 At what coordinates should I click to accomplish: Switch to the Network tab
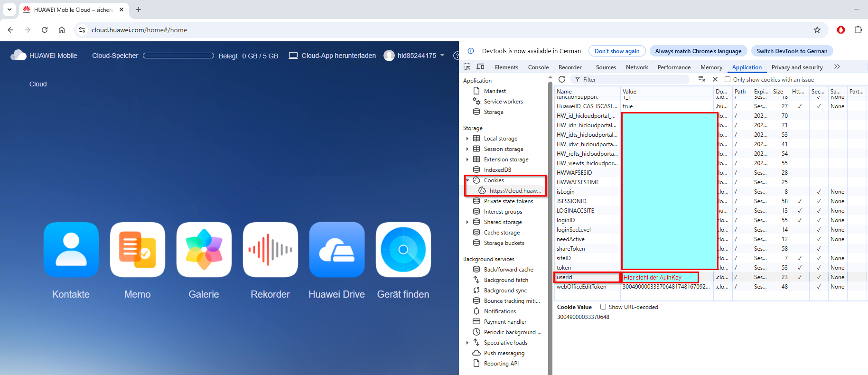click(x=636, y=67)
